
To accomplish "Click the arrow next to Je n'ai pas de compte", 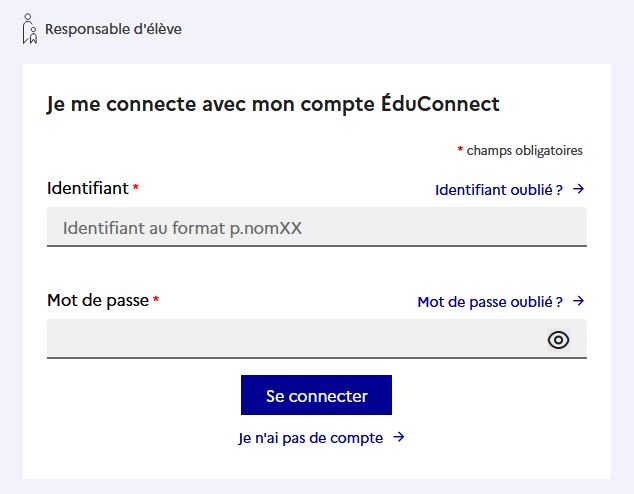I will coord(399,437).
